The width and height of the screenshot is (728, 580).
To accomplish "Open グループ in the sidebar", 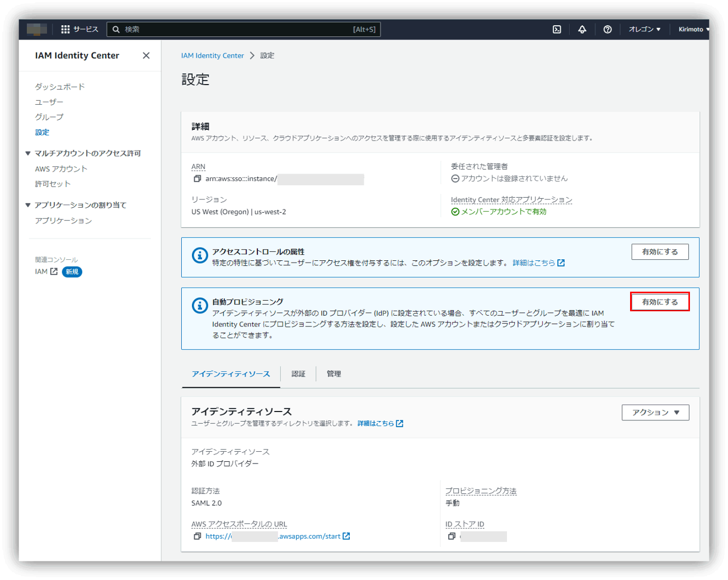I will click(x=49, y=117).
